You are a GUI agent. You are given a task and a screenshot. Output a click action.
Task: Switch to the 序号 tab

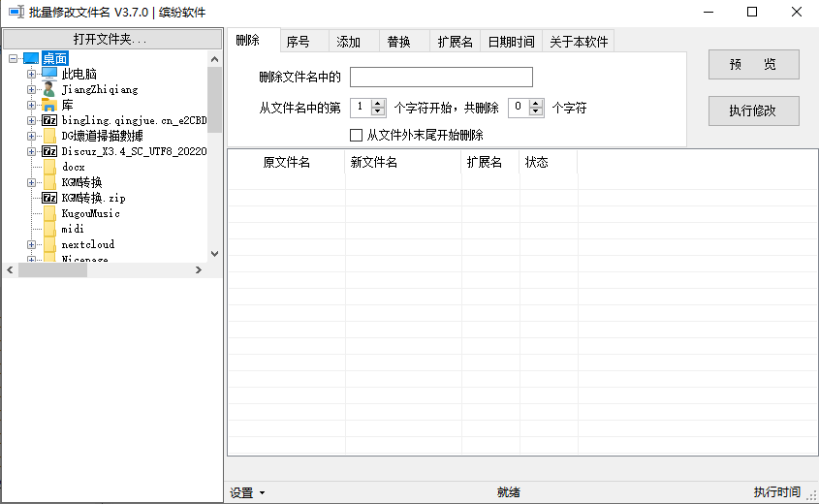pyautogui.click(x=304, y=42)
